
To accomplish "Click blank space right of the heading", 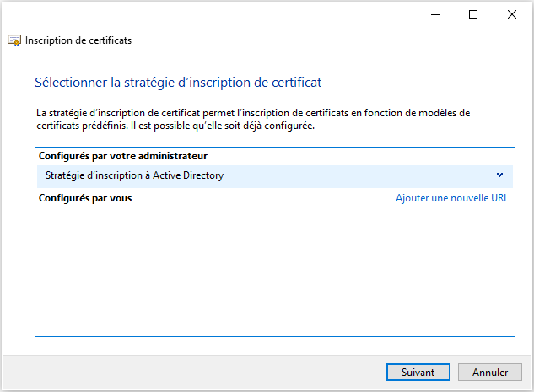I will click(x=422, y=83).
